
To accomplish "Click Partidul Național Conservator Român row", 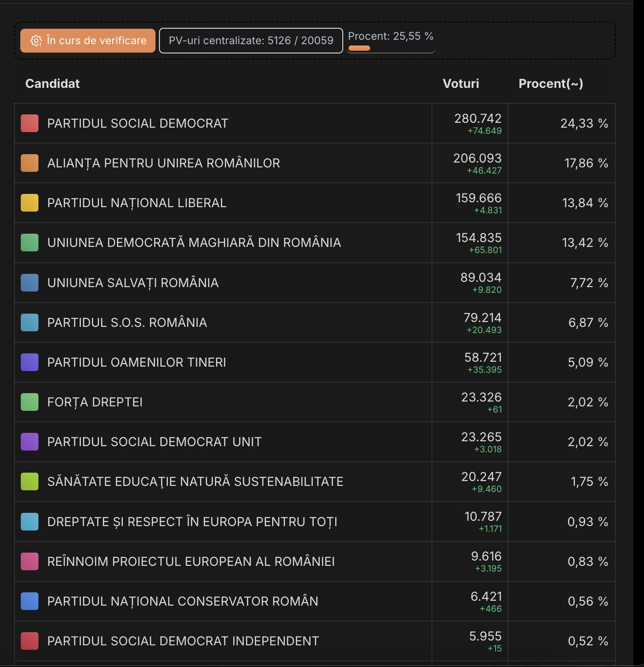I will (182, 601).
